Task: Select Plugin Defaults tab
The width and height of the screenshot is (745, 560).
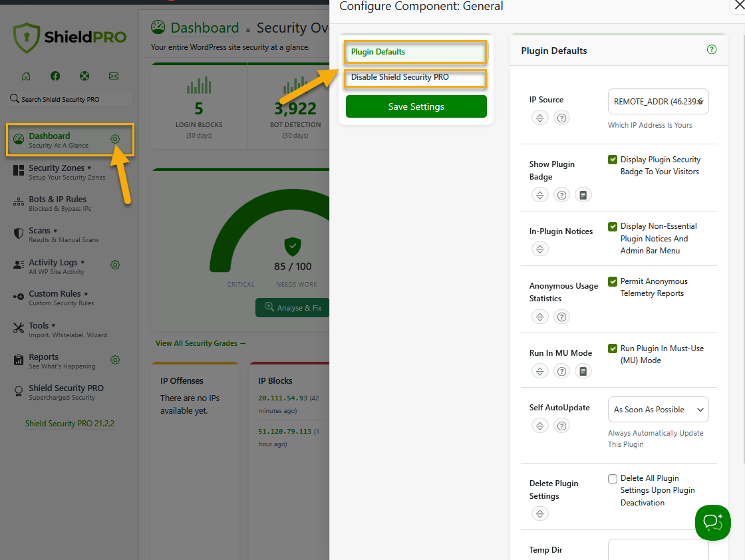Action: click(x=415, y=52)
